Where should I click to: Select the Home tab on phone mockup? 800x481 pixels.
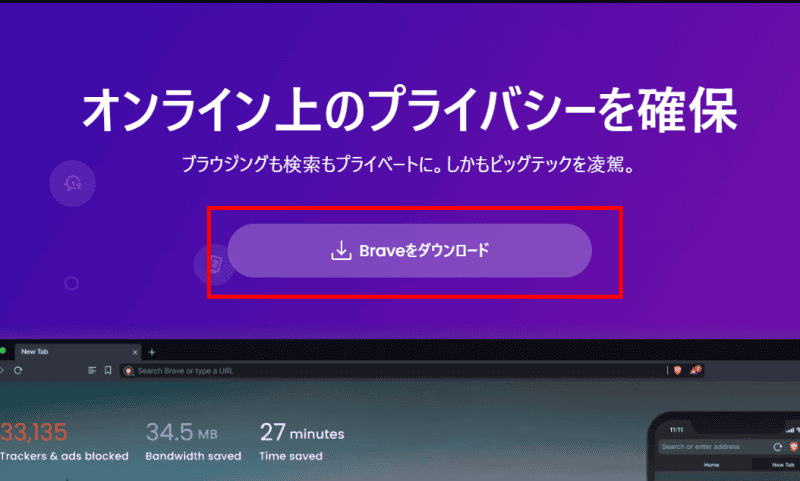pos(711,465)
